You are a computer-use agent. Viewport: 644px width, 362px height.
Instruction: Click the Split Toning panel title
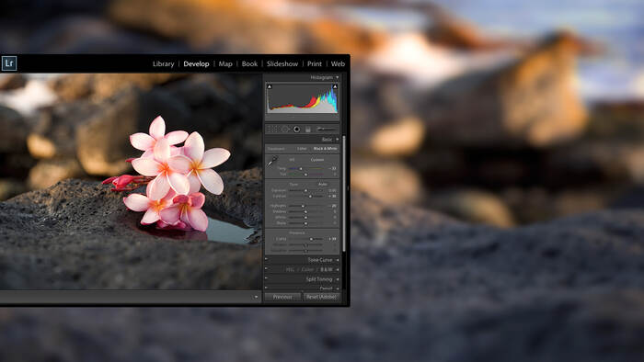pyautogui.click(x=319, y=279)
